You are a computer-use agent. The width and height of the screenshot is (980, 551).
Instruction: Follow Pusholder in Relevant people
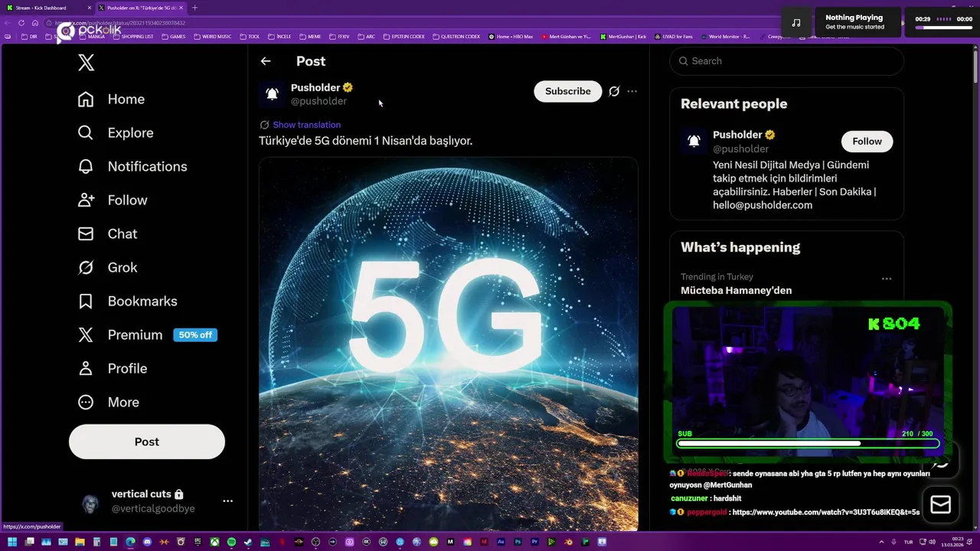[x=867, y=141]
